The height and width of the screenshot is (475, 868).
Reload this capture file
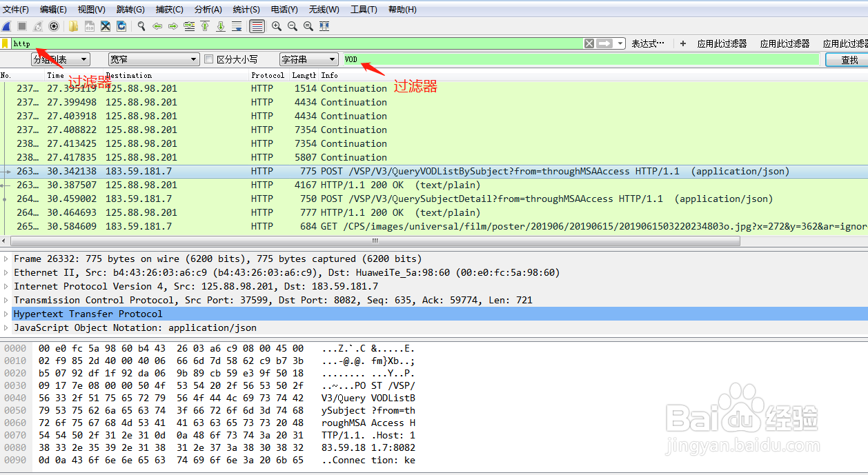(121, 26)
